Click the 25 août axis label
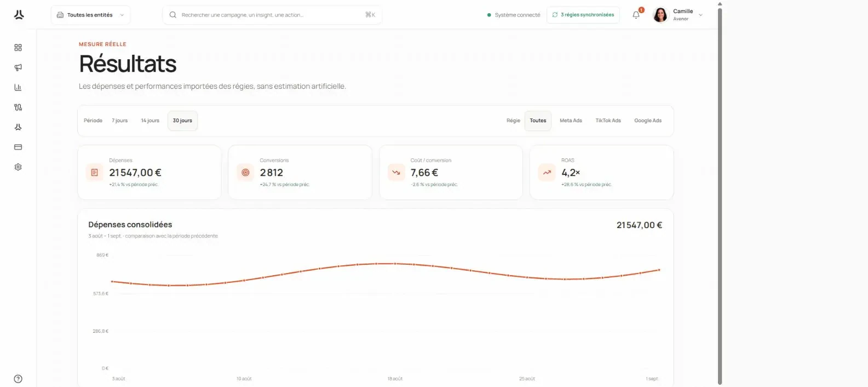 527,379
